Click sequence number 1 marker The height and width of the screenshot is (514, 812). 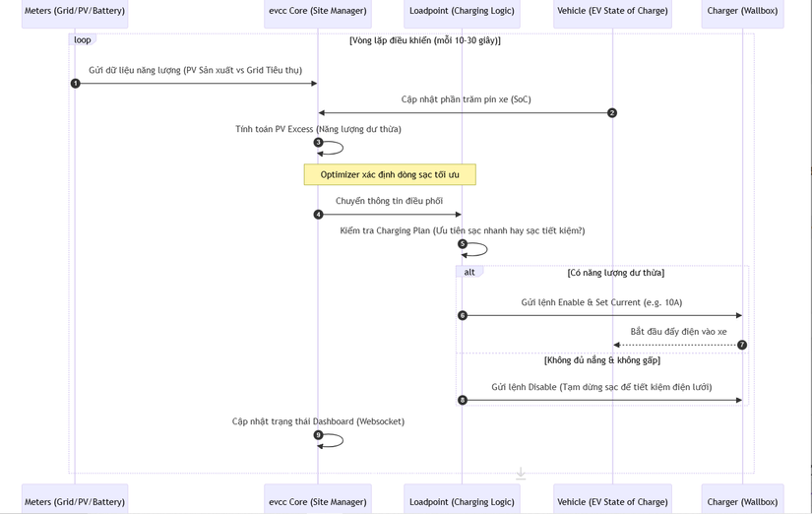75,84
